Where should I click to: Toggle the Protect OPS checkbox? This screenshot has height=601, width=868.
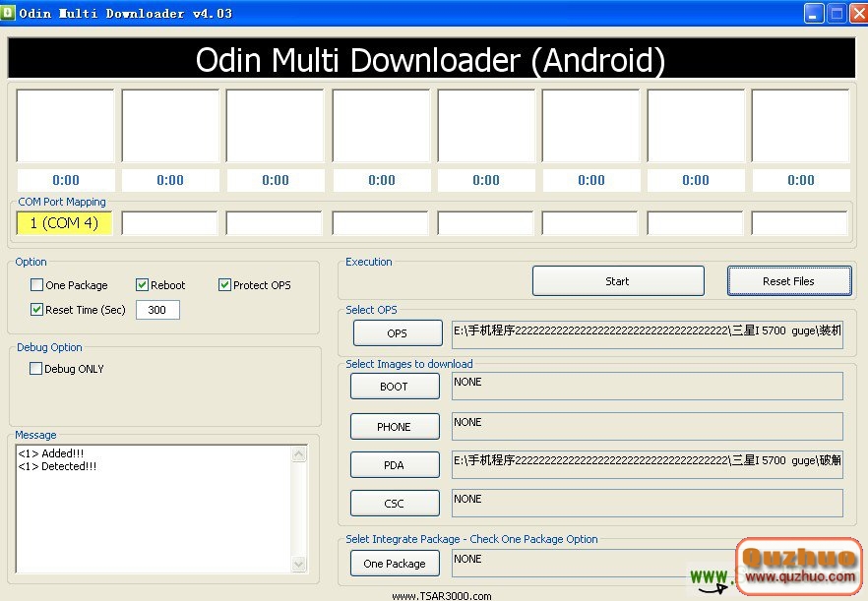[224, 285]
